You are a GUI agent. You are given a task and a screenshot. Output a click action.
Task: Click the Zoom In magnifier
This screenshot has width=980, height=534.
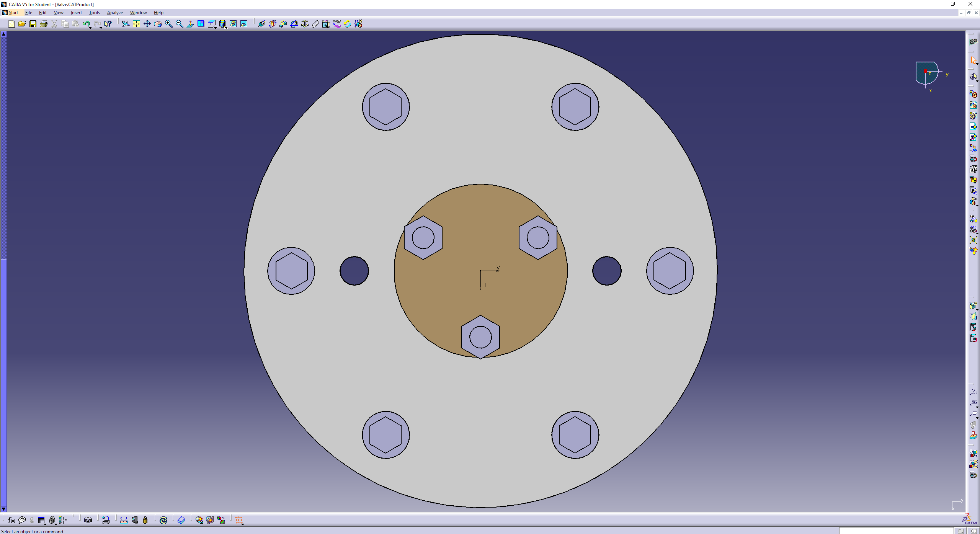pyautogui.click(x=168, y=24)
